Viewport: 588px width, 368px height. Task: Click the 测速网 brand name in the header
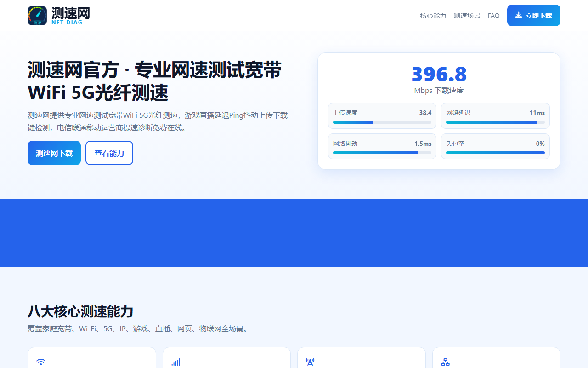point(71,13)
